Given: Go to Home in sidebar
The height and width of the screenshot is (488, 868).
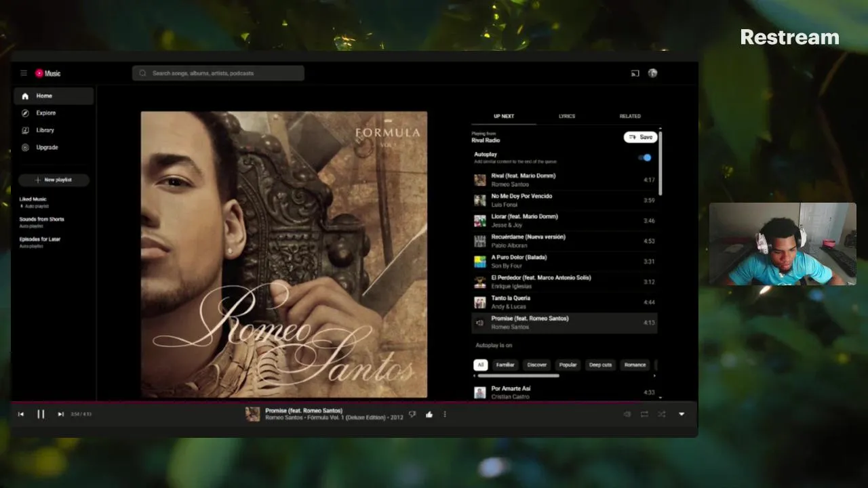Looking at the screenshot, I should click(54, 96).
